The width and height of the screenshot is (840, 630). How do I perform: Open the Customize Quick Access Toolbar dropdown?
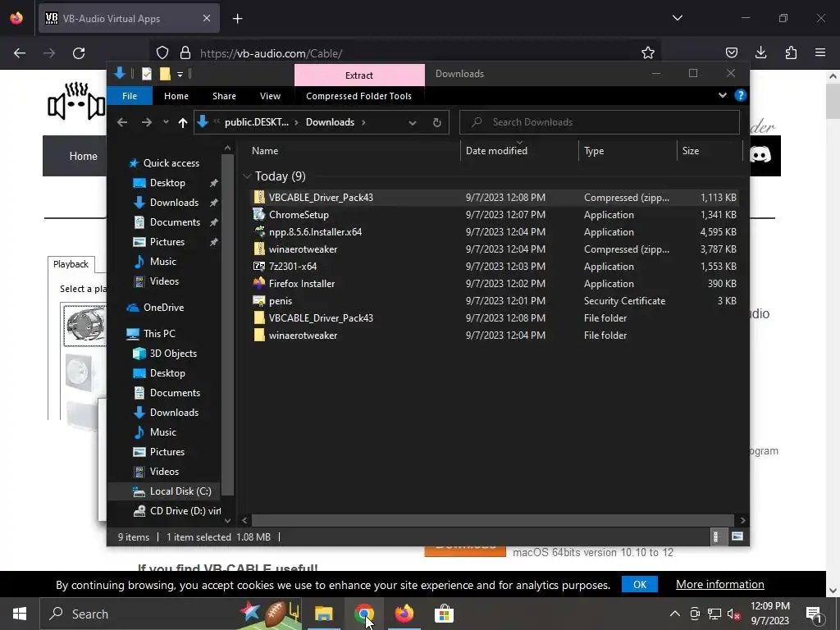180,75
